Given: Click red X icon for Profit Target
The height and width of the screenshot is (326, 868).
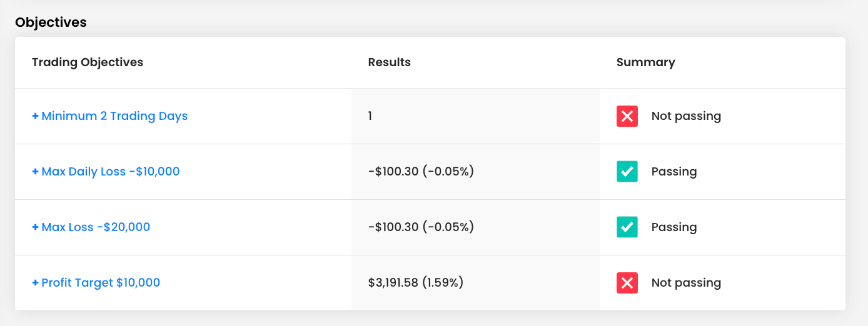Looking at the screenshot, I should 627,283.
